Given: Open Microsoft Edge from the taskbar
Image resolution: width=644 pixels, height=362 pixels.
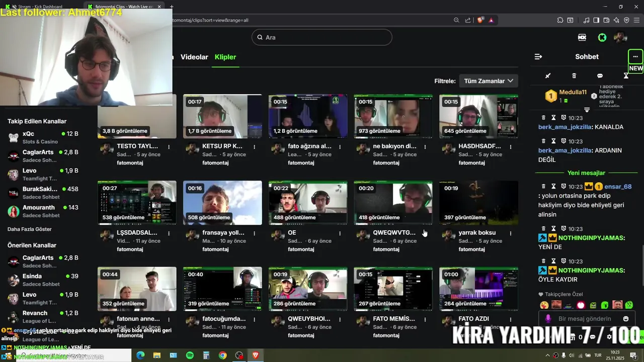Looking at the screenshot, I should click(x=140, y=355).
